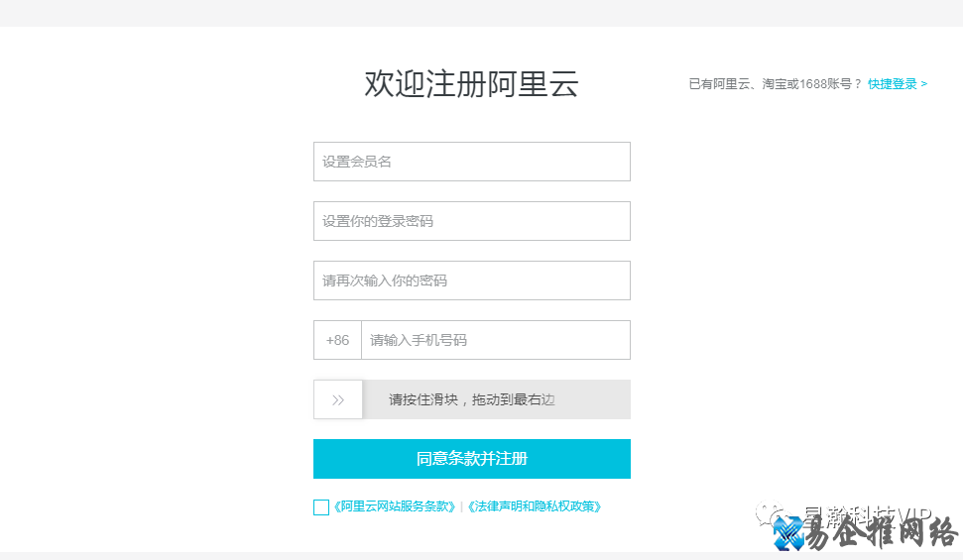Click the 请输入手机号码 phone number field
The image size is (963, 560).
click(x=495, y=340)
